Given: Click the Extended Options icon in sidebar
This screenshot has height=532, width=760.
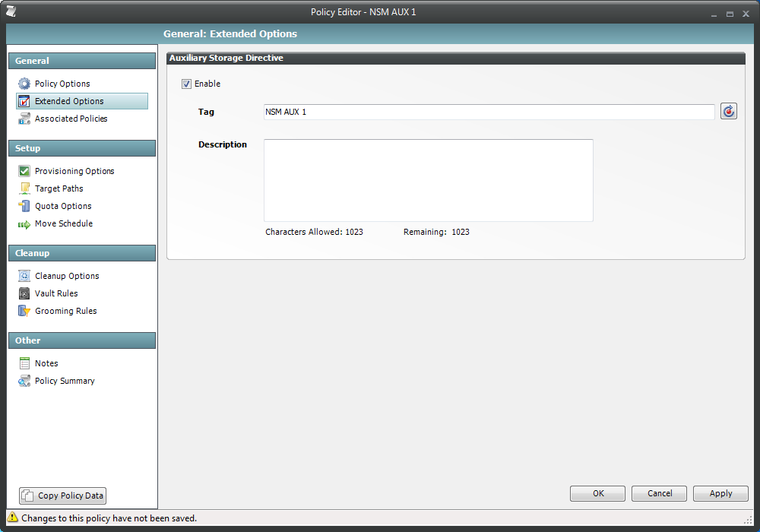Looking at the screenshot, I should 24,101.
